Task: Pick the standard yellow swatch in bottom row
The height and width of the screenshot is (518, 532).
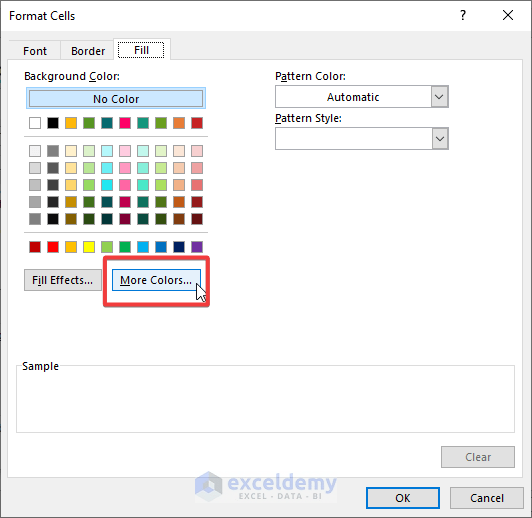Action: pos(89,247)
